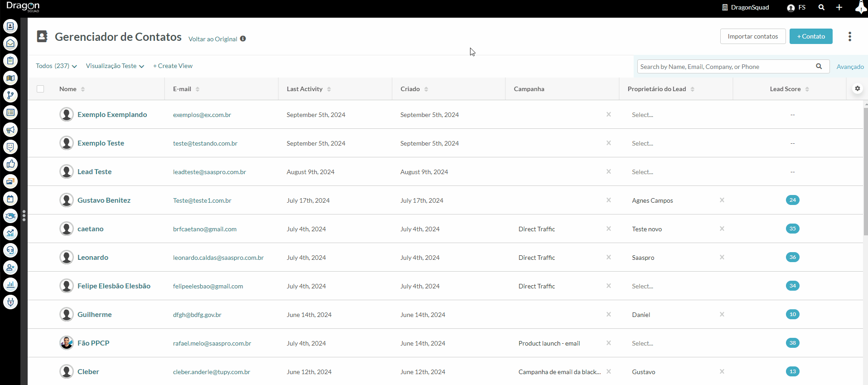Click the search magnifier in top bar
868x385 pixels.
tap(821, 7)
